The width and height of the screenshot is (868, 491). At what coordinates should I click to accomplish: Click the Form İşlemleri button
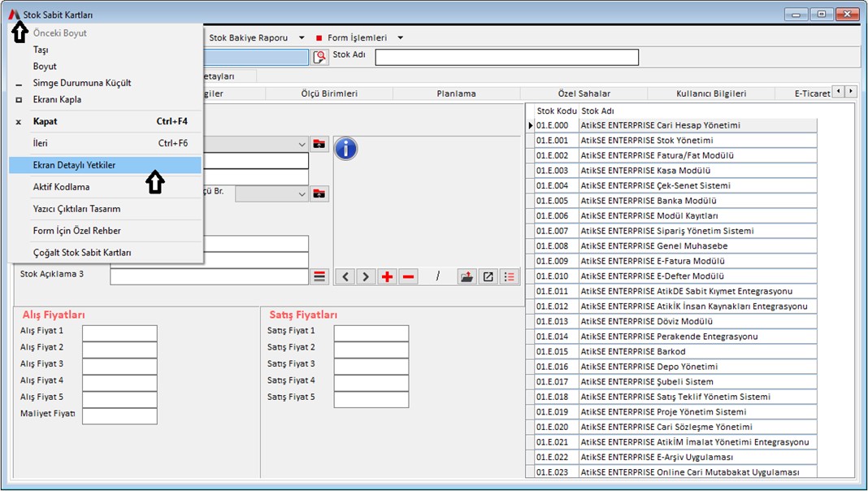point(357,37)
